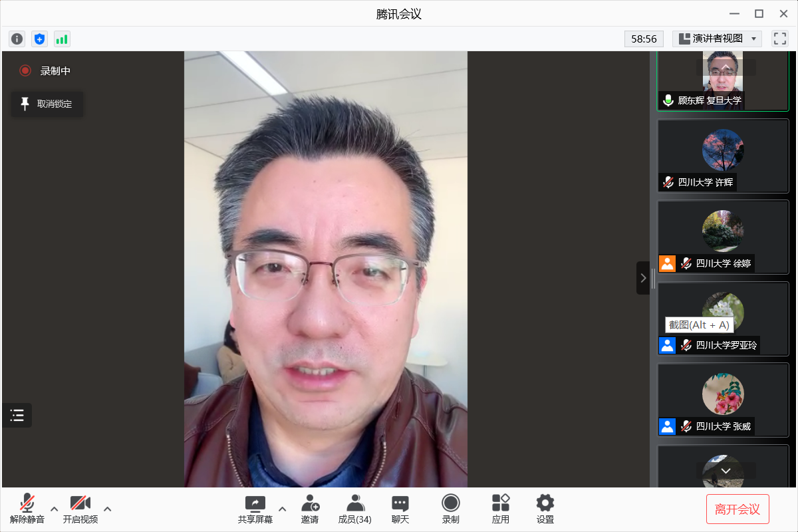
Task: Open the Invite (邀请) option
Action: point(310,509)
